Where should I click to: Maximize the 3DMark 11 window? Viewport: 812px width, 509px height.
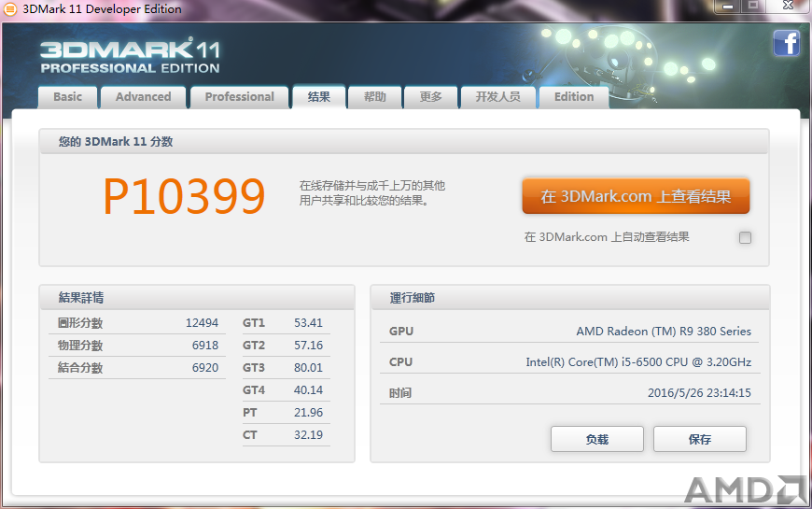point(753,7)
